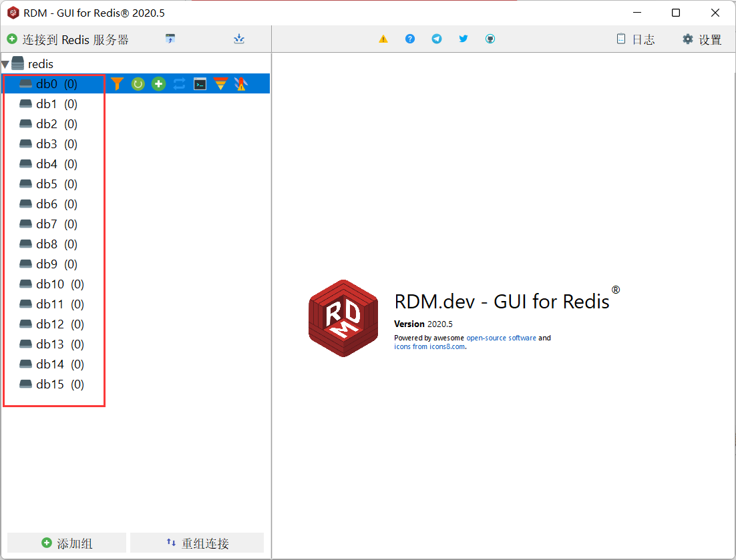This screenshot has width=736, height=560.
Task: Click the export connections download icon
Action: click(239, 39)
